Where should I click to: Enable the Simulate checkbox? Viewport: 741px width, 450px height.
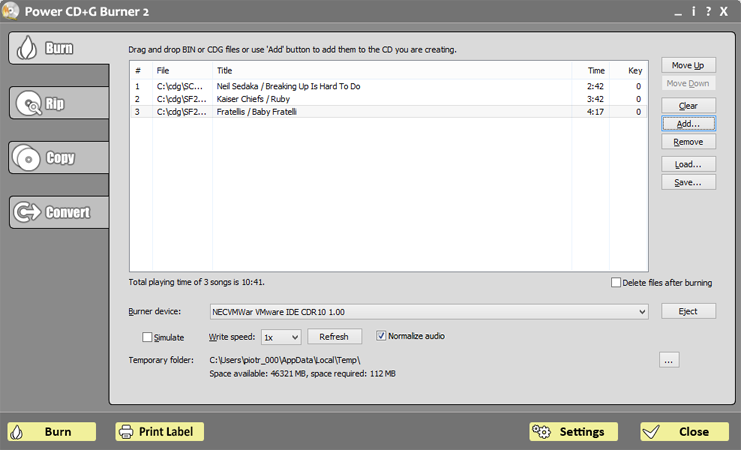click(147, 337)
